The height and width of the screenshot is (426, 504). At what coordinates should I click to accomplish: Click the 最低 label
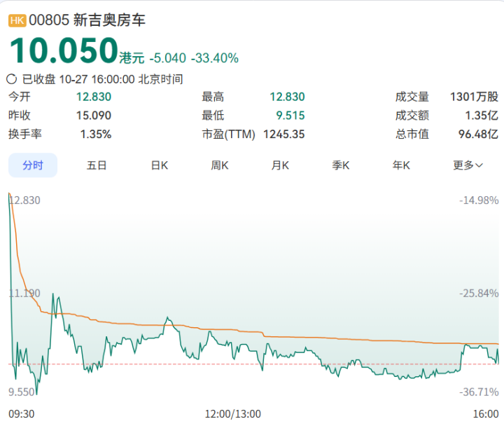[213, 116]
